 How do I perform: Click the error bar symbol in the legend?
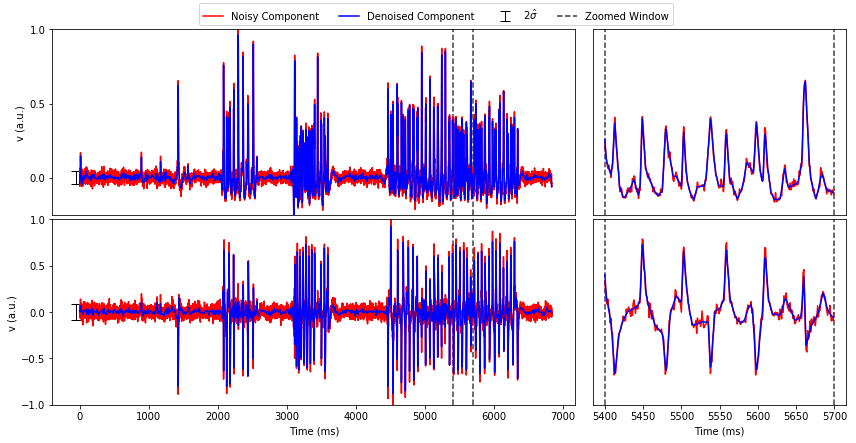[505, 17]
